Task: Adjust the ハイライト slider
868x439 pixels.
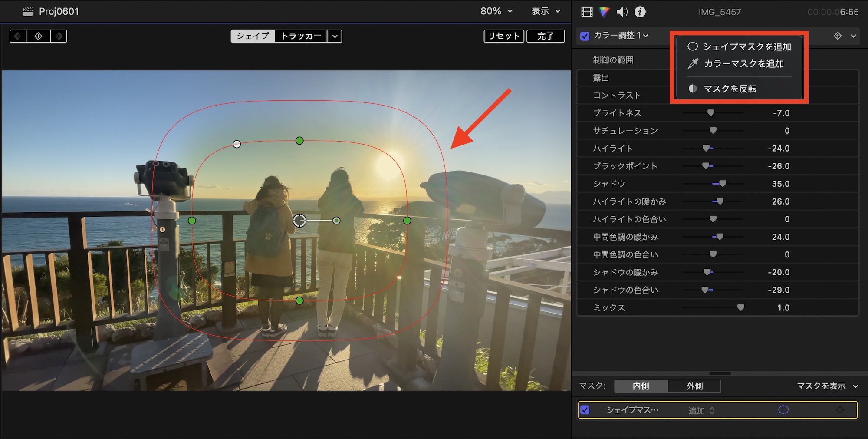Action: click(x=706, y=149)
